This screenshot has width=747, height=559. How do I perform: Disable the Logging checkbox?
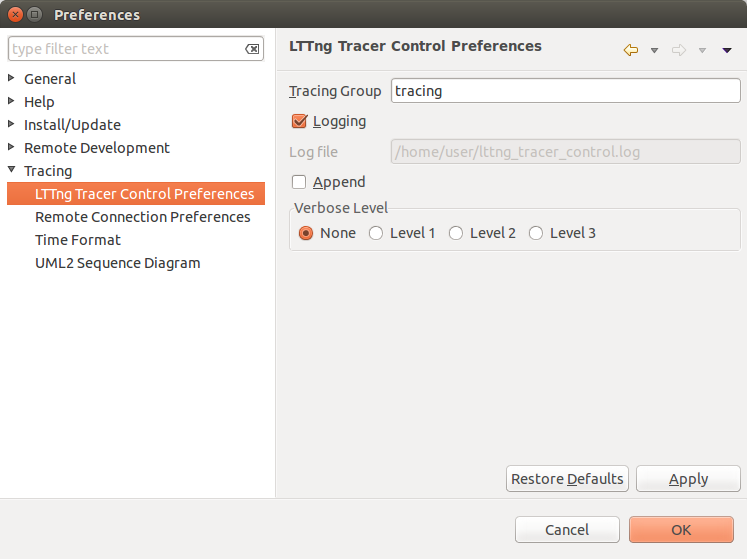point(299,121)
